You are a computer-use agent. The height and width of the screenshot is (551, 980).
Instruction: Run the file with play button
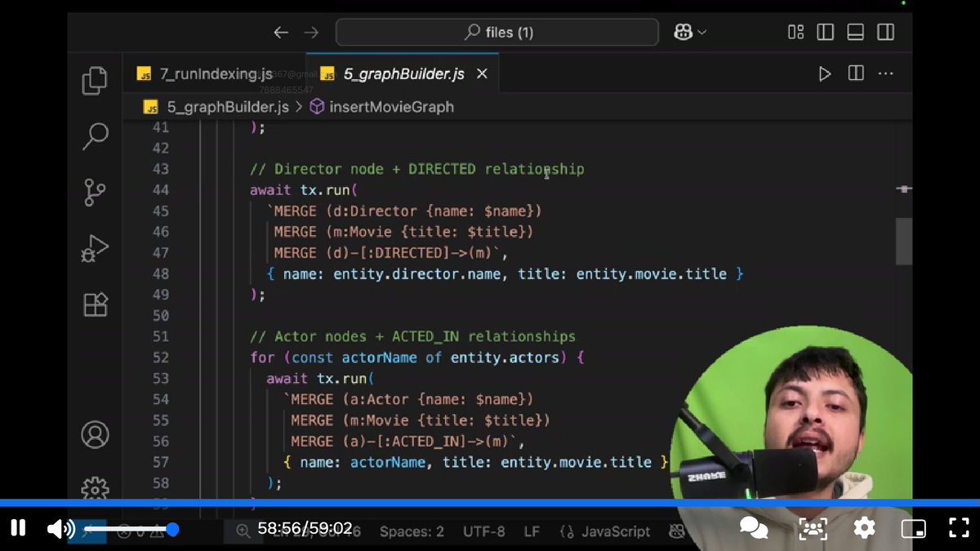pyautogui.click(x=825, y=73)
